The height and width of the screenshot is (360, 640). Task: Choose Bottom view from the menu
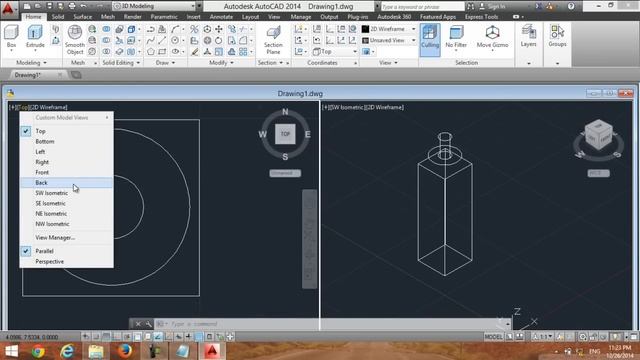[x=67, y=141]
